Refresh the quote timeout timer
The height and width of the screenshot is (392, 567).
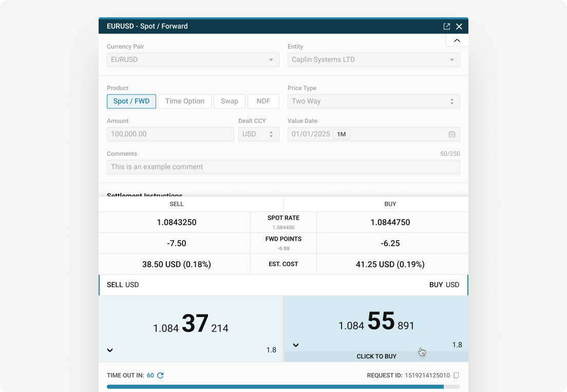160,376
